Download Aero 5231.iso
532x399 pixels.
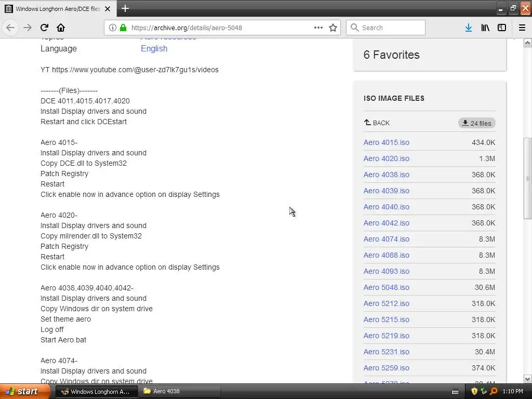tap(387, 352)
